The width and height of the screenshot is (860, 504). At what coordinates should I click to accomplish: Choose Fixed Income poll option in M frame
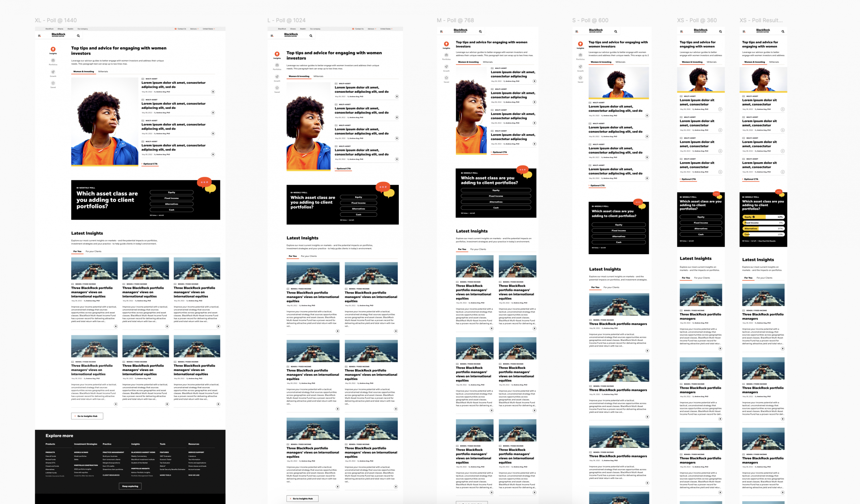pos(496,196)
